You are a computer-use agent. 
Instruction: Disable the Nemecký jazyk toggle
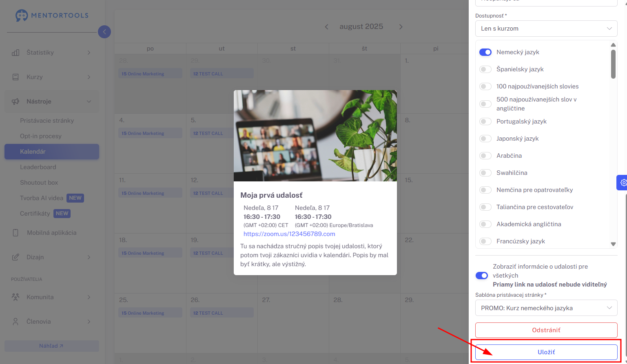[485, 52]
